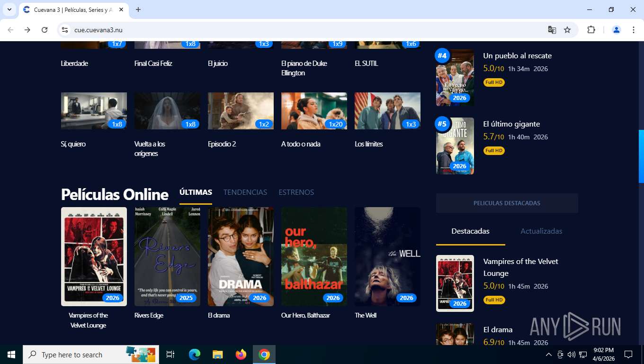The height and width of the screenshot is (364, 644).
Task: Click the page vertical scrollbar thumb
Action: pos(641,156)
